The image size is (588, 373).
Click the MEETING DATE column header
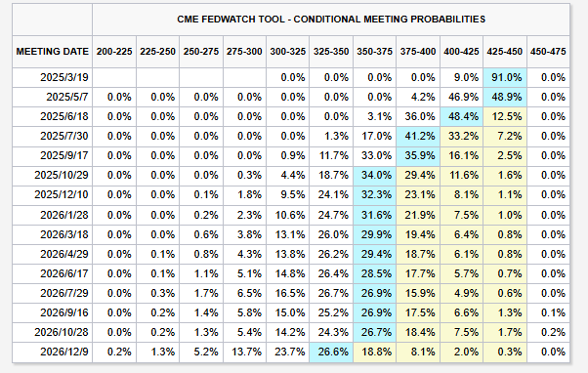coord(52,52)
